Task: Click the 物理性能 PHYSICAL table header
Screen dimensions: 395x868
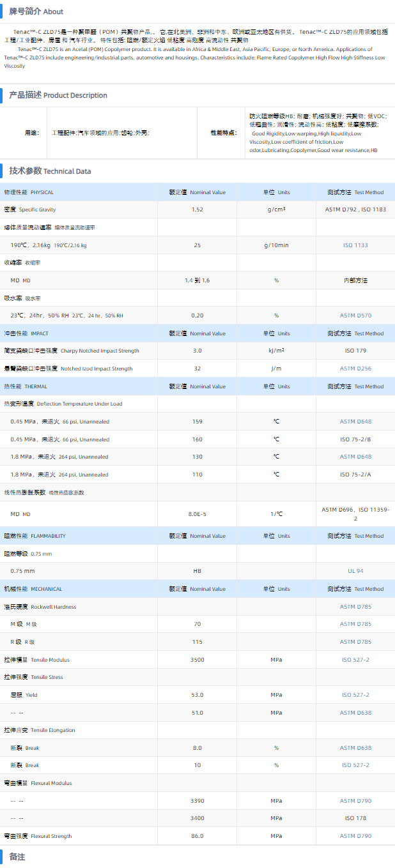Action: coord(29,192)
